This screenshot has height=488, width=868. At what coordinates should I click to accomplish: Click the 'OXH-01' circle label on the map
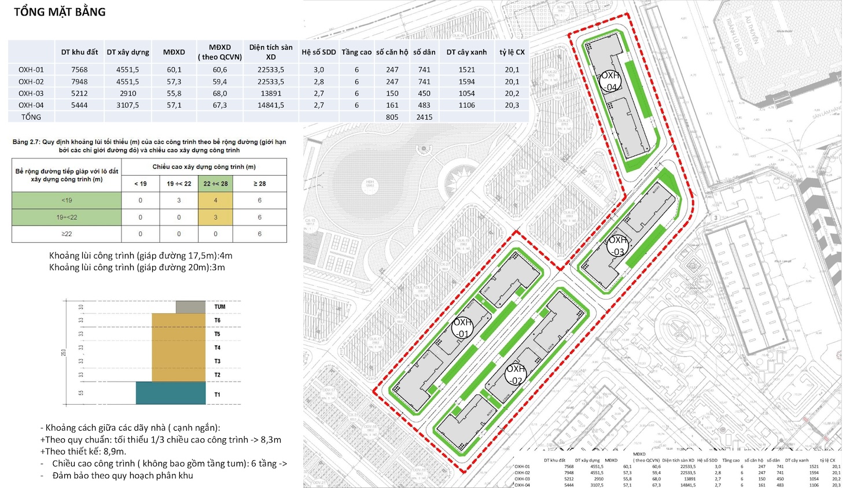(x=462, y=328)
